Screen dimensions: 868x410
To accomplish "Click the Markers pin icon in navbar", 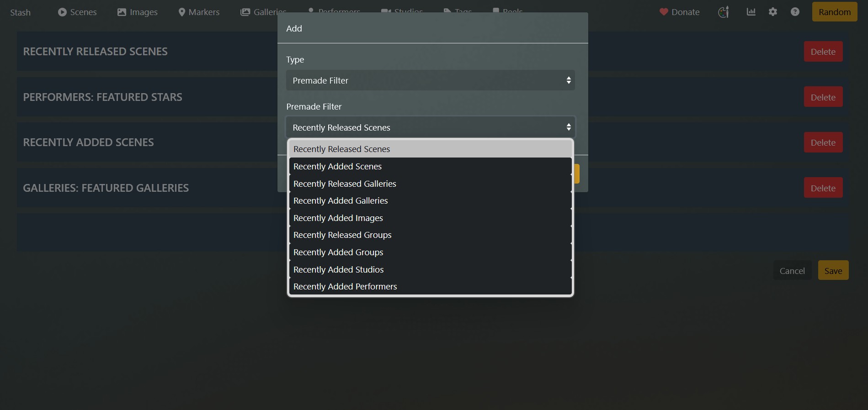I will click(x=182, y=12).
